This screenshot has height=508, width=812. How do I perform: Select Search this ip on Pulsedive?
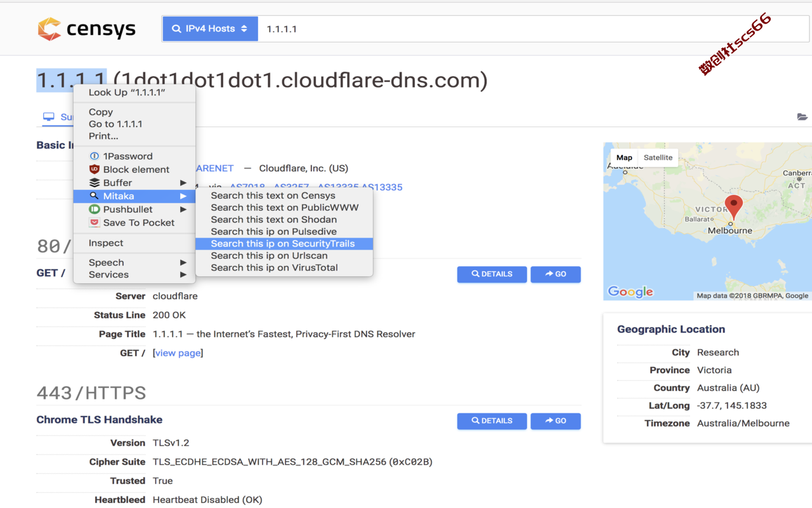(284, 232)
